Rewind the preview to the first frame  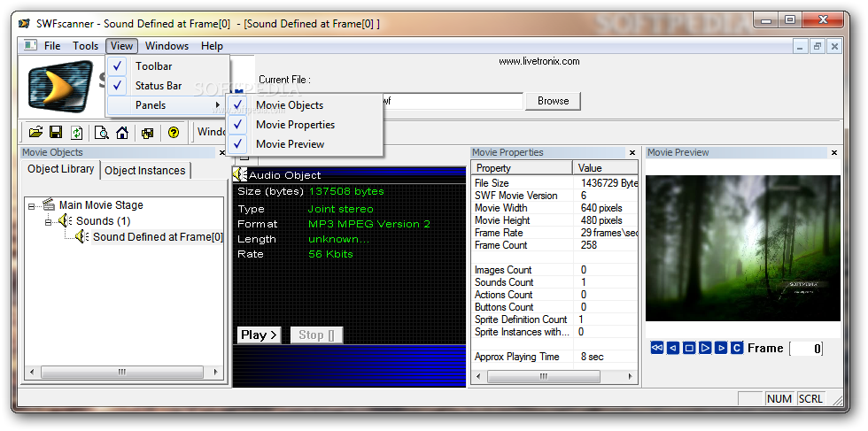(656, 348)
